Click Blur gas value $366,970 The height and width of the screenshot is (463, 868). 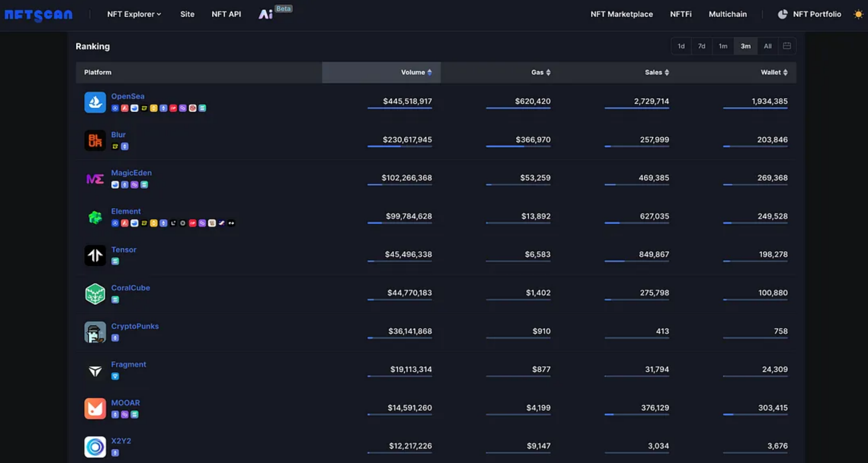(533, 140)
